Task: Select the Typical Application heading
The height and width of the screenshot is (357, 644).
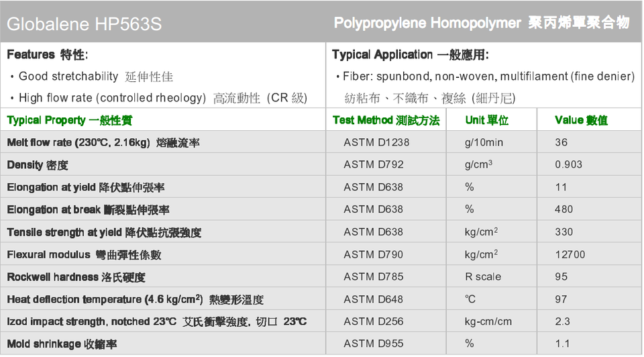Action: 410,54
